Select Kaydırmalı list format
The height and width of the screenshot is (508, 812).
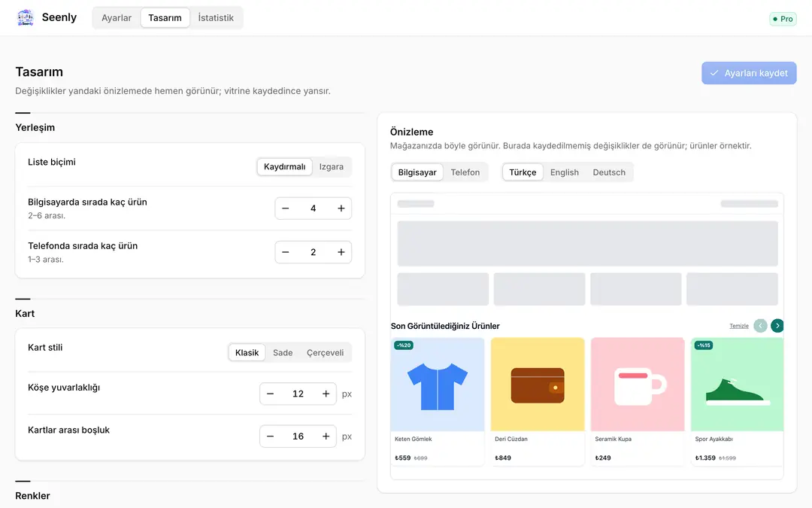(285, 167)
